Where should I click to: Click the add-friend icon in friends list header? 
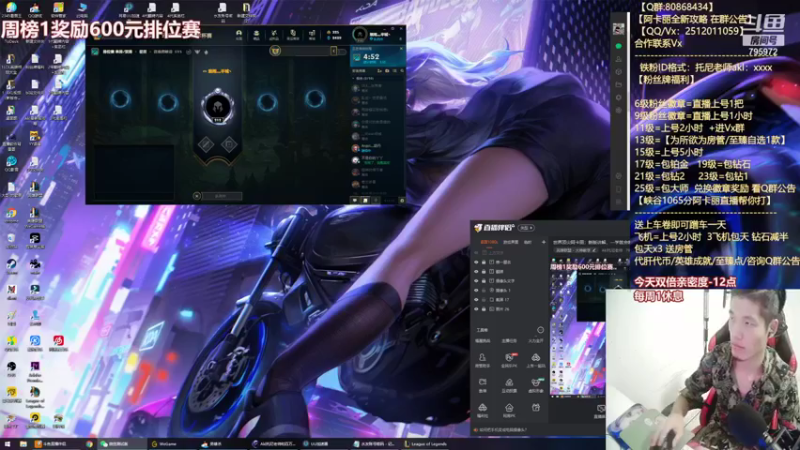tap(380, 71)
